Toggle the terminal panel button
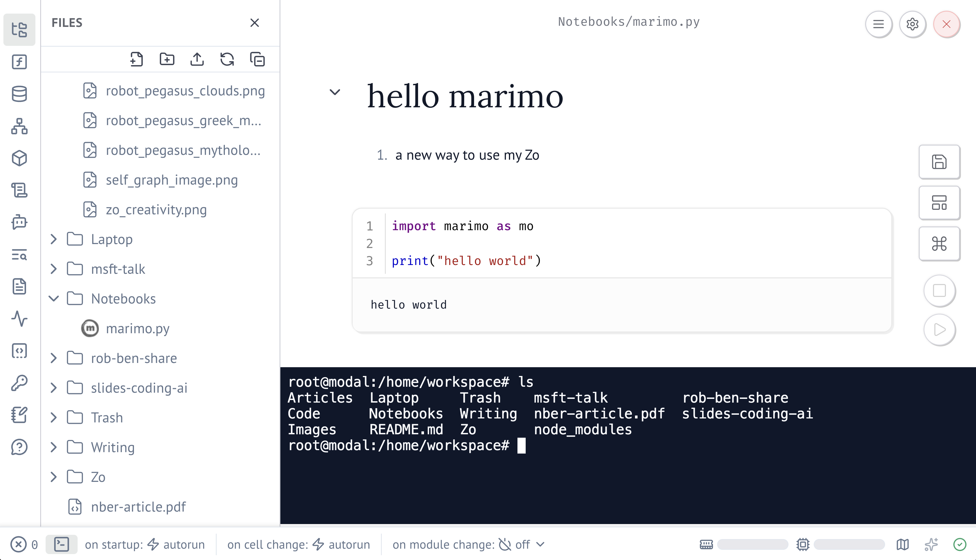The width and height of the screenshot is (976, 560). click(x=61, y=544)
